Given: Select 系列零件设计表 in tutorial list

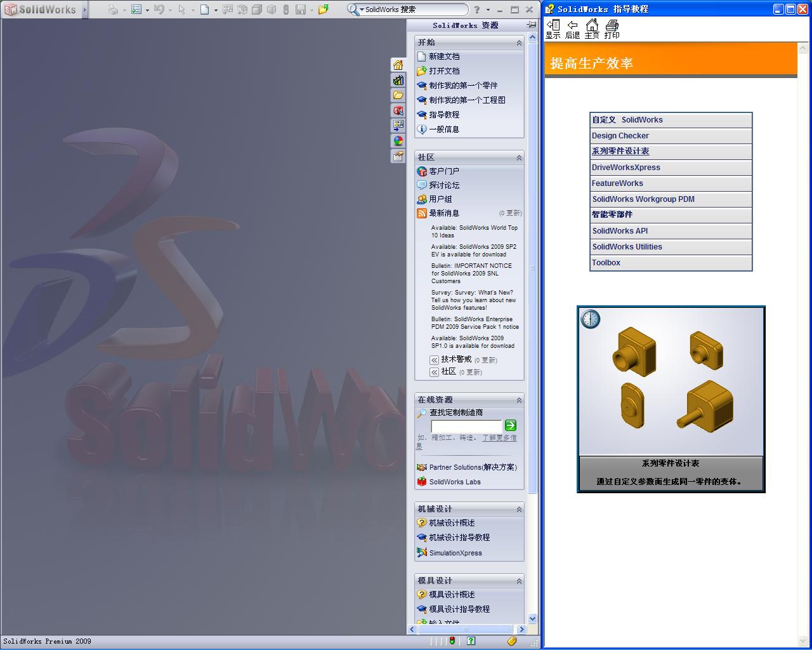Looking at the screenshot, I should pyautogui.click(x=671, y=152).
